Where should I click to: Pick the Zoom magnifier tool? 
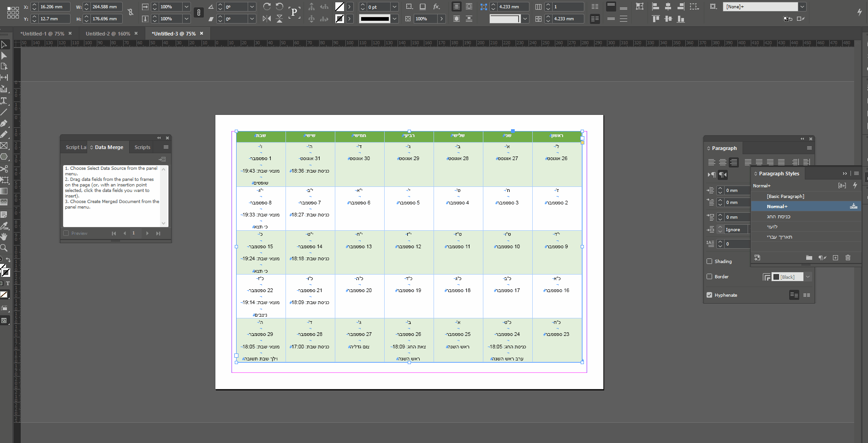[4, 248]
